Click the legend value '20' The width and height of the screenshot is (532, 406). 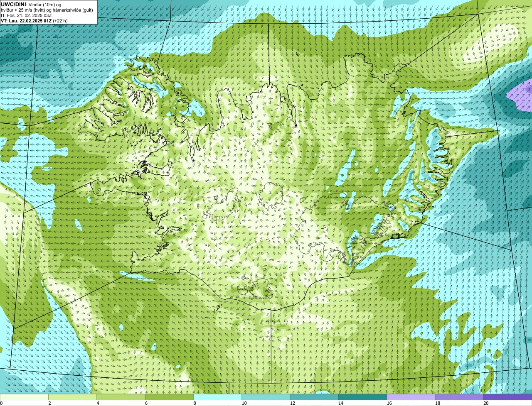(x=486, y=403)
